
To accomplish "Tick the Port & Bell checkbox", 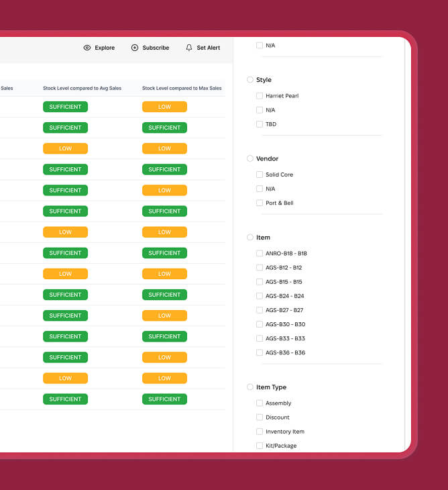I will coord(260,203).
